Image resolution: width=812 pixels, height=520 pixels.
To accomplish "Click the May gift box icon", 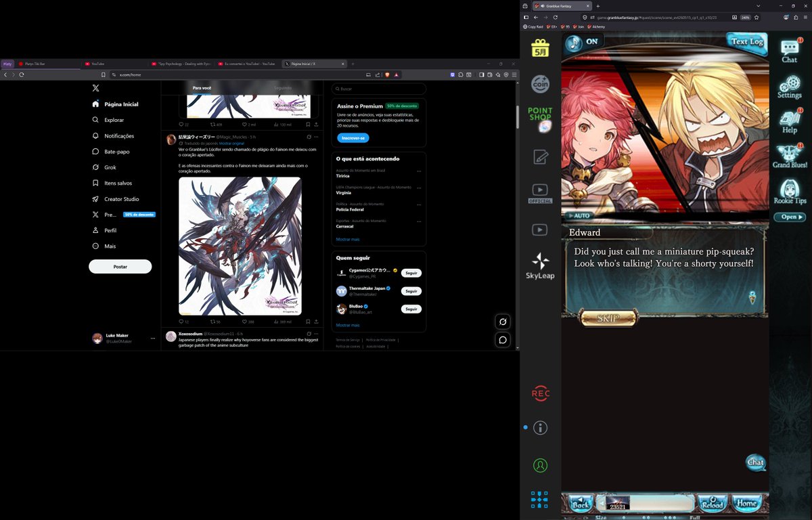I will (x=540, y=47).
